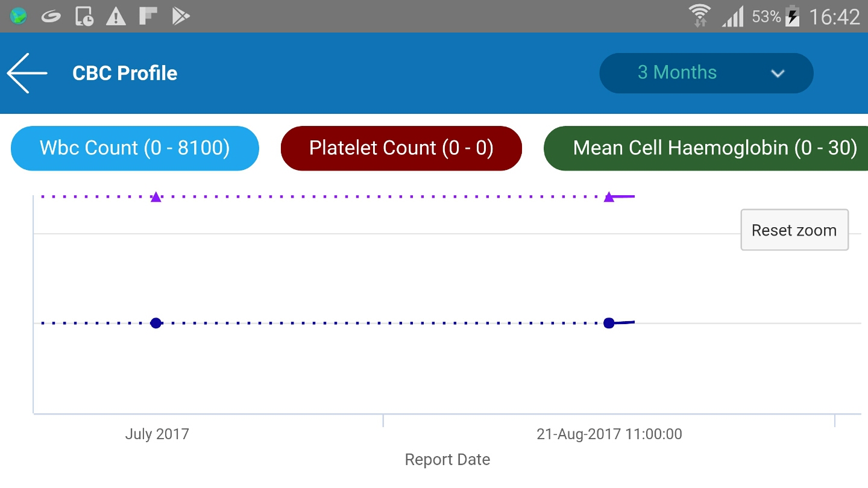Expand the chevron next to 3 Months
868x488 pixels.
tap(778, 73)
